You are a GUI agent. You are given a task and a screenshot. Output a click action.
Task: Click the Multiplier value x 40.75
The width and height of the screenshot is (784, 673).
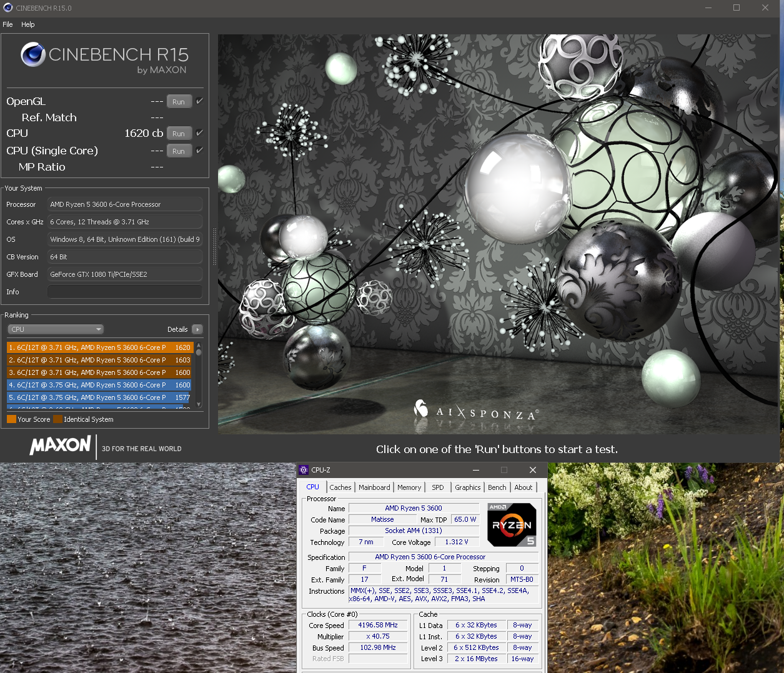point(378,636)
